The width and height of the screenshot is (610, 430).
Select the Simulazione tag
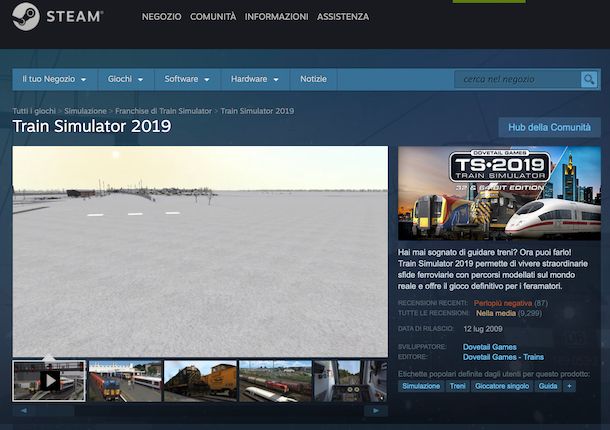421,386
